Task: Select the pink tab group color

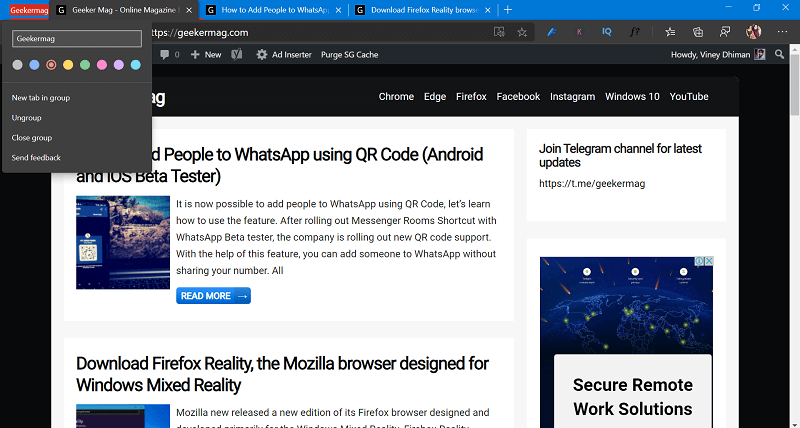Action: (x=102, y=65)
